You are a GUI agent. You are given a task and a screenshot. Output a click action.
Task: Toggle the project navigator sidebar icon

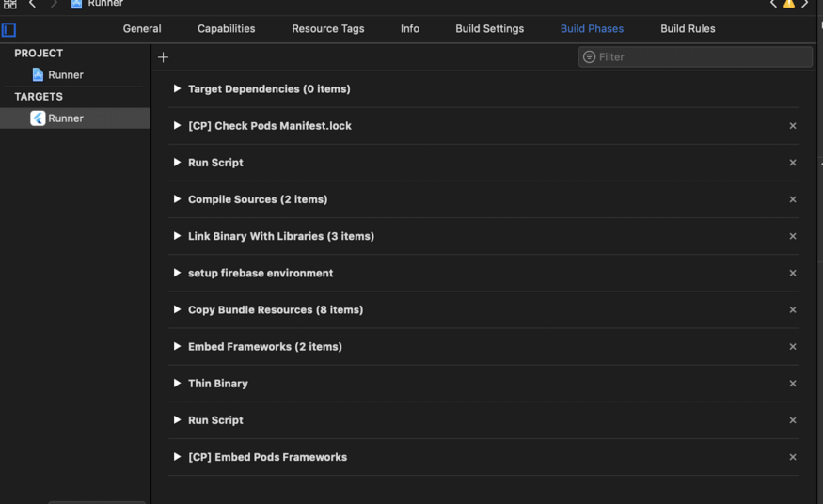[x=8, y=29]
